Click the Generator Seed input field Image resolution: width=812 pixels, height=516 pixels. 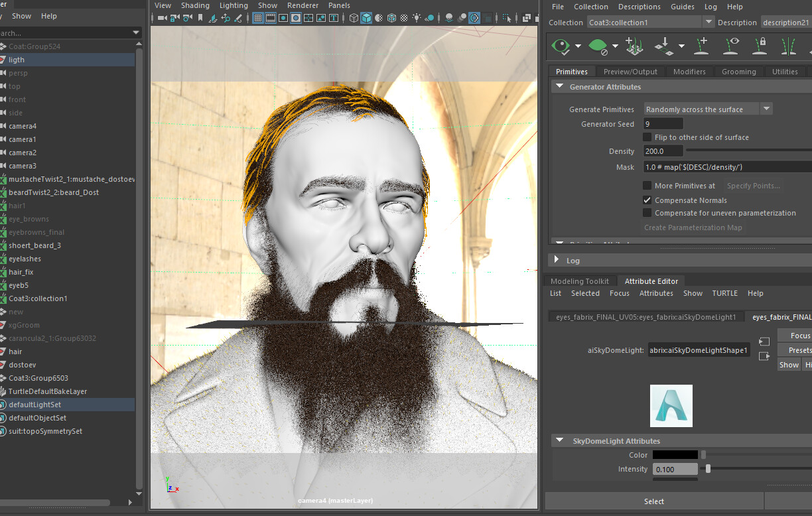663,124
